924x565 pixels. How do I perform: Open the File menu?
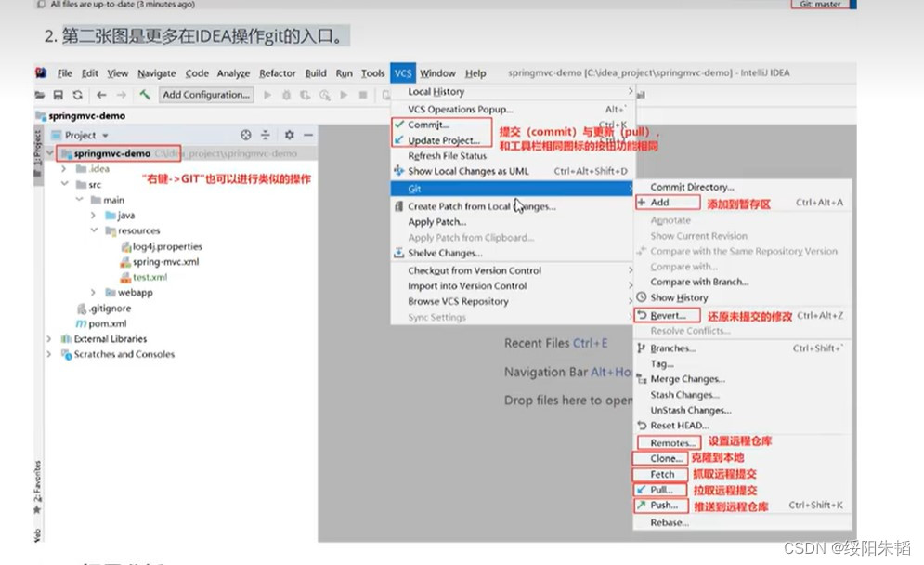(64, 73)
